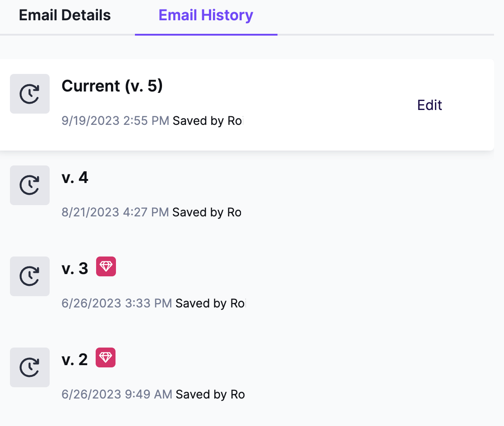
Task: Click the history clock icon beside v. 3
Action: click(x=30, y=276)
